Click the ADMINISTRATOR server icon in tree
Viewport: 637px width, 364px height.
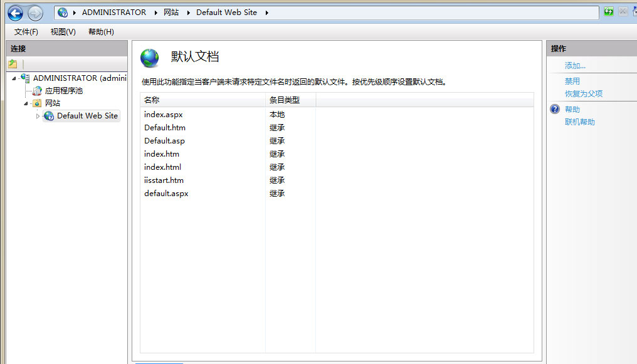click(x=25, y=78)
